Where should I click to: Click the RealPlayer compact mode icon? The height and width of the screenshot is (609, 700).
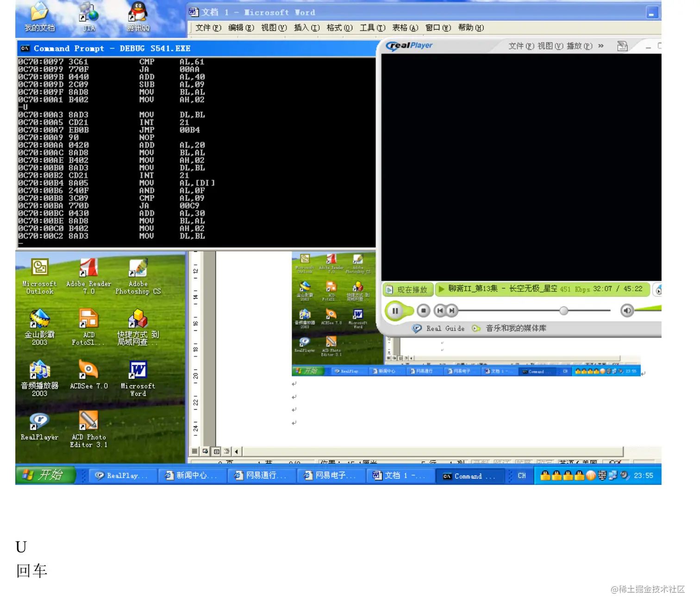point(622,46)
